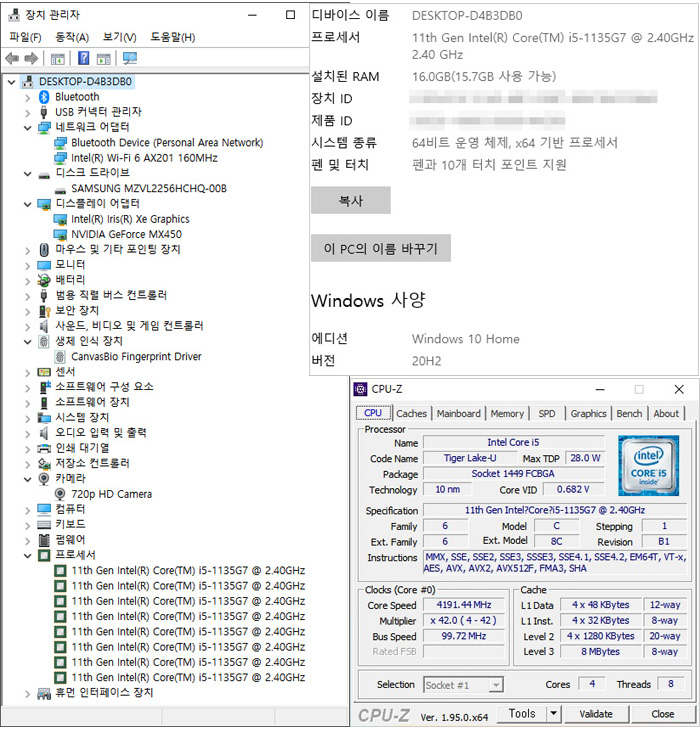Screen dimensions: 700x732
Task: Open the Socket #1 selection dropdown in CPU-Z
Action: click(496, 685)
